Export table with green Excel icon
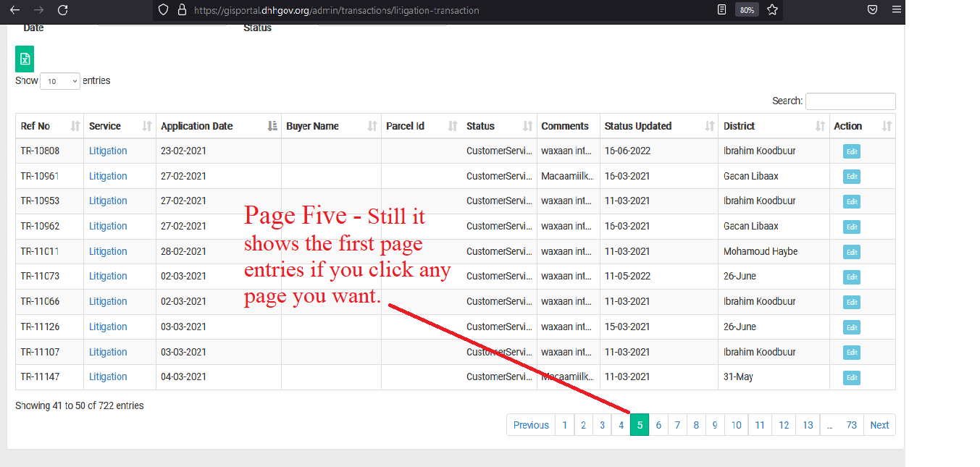The image size is (980, 467). (x=25, y=59)
